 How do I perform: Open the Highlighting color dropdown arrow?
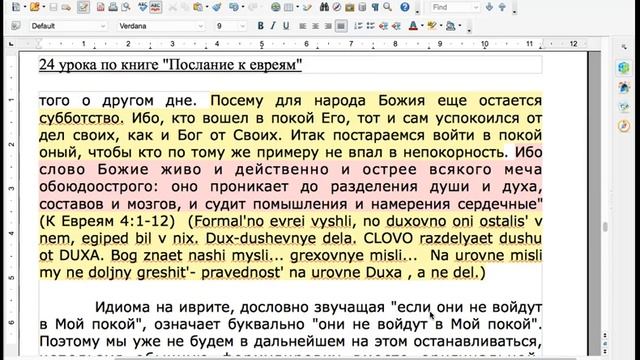[x=440, y=26]
